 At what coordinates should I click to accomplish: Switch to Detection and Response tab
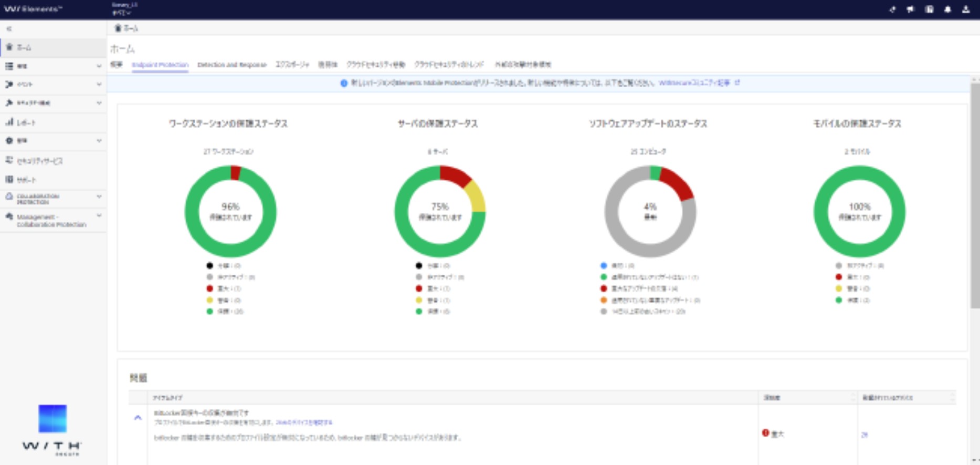(x=232, y=65)
